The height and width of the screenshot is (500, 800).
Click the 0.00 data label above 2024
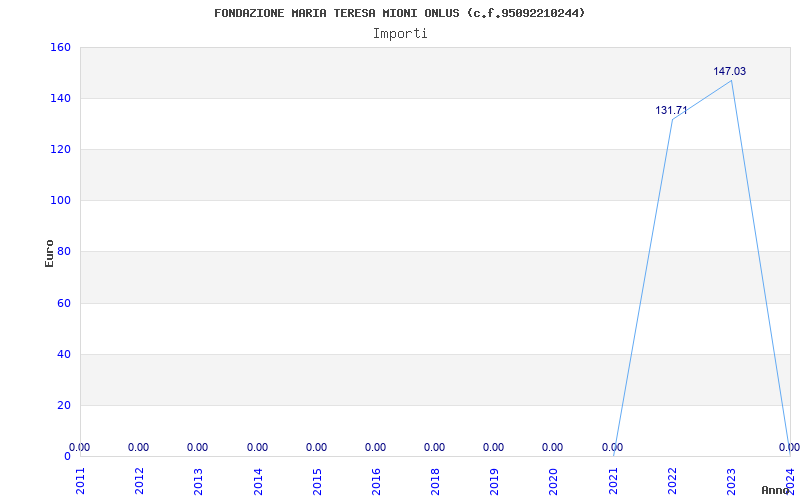(x=789, y=447)
